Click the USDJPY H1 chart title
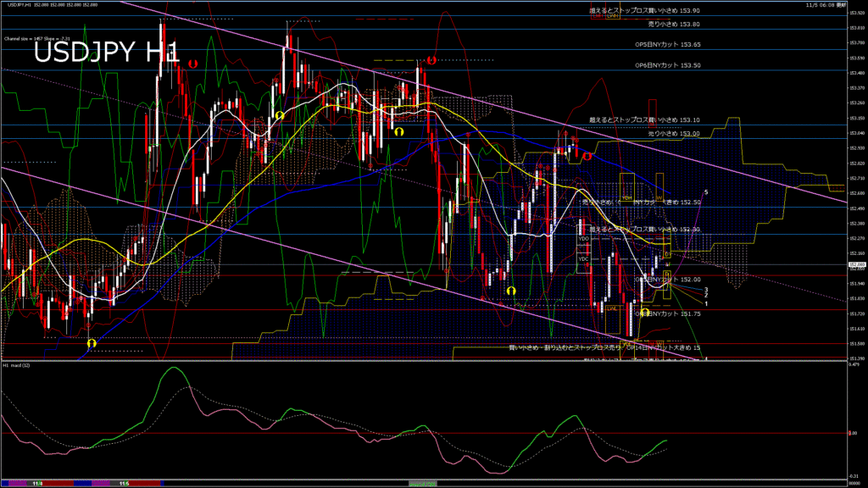The image size is (868, 488). pyautogui.click(x=106, y=53)
